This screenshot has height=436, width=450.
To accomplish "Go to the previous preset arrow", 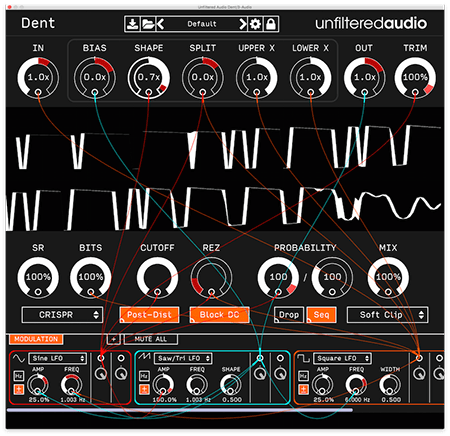I will click(160, 24).
